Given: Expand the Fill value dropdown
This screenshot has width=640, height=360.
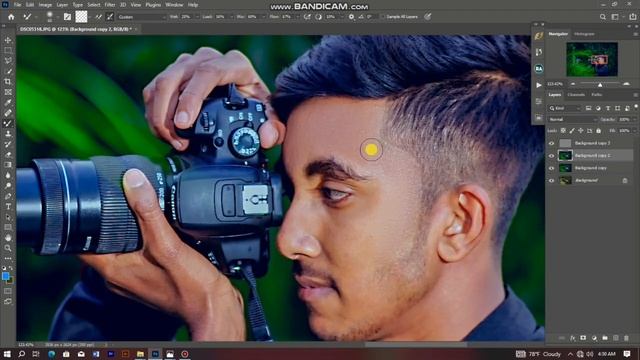Looking at the screenshot, I should pos(634,131).
